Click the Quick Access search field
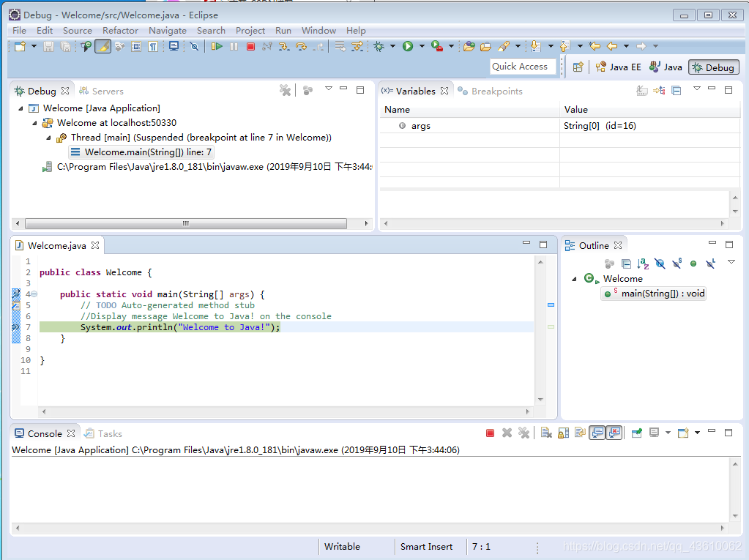749x560 pixels. (523, 67)
